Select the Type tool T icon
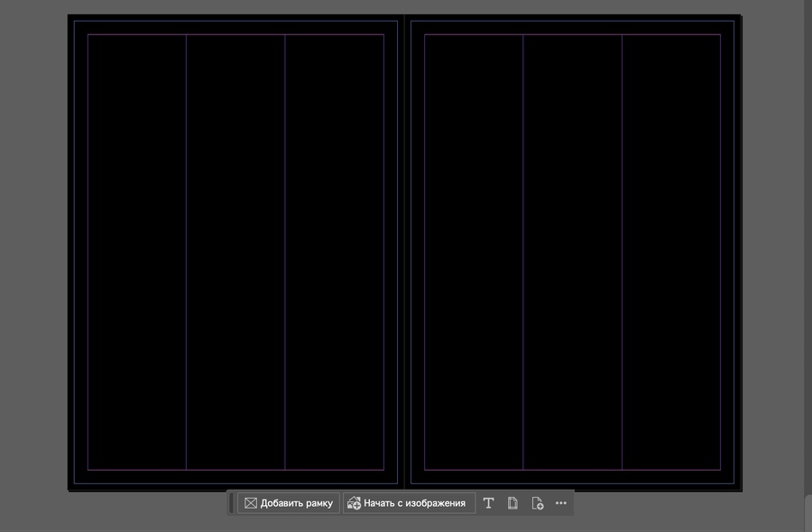812x532 pixels. pos(488,503)
